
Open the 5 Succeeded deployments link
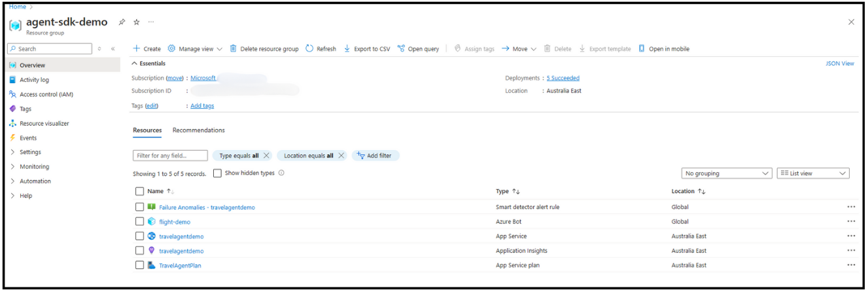[563, 78]
